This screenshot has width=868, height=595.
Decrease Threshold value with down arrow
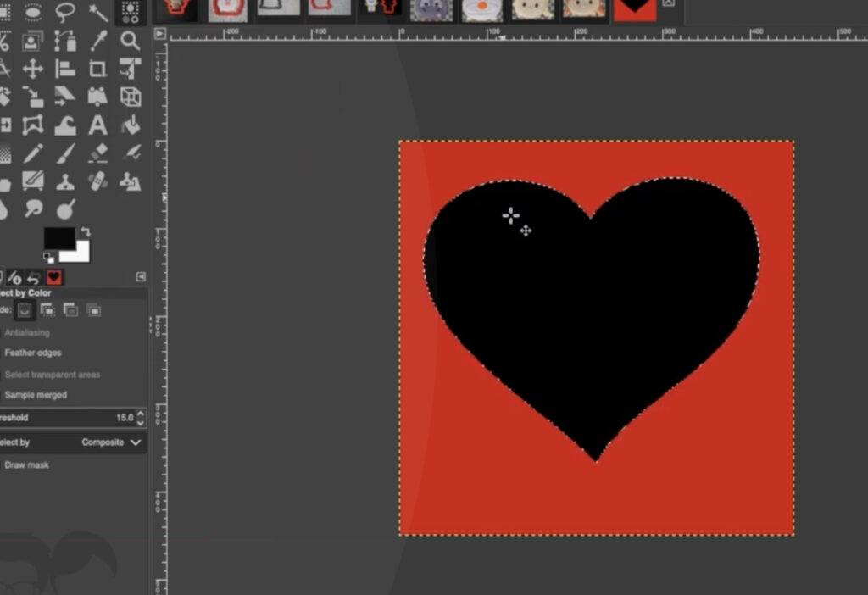[141, 423]
